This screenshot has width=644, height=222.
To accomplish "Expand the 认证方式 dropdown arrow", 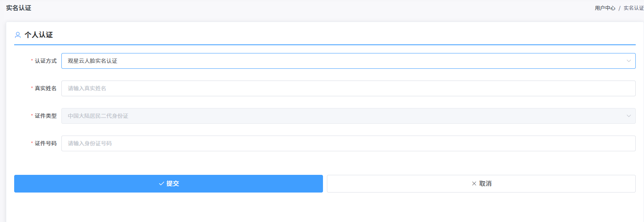I will coord(628,61).
